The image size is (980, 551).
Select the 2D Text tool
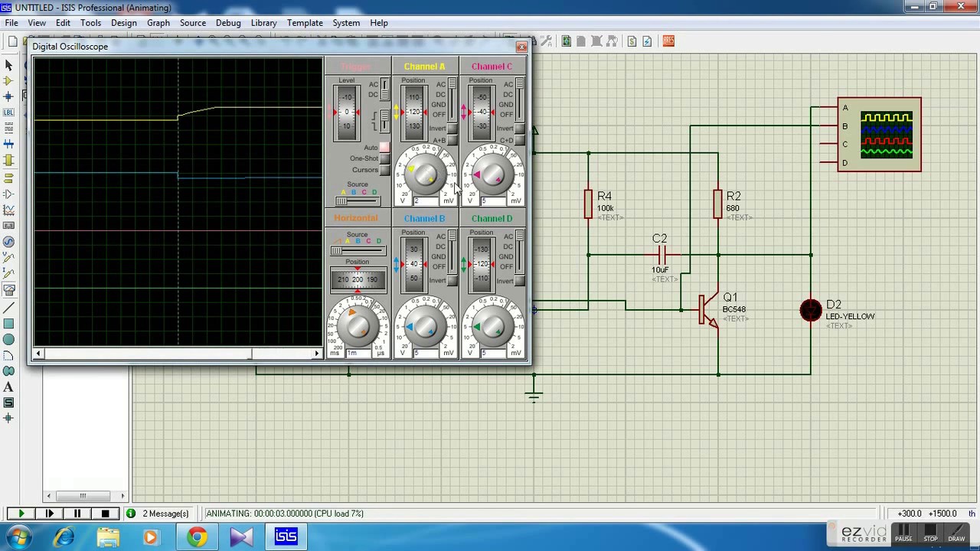[9, 387]
